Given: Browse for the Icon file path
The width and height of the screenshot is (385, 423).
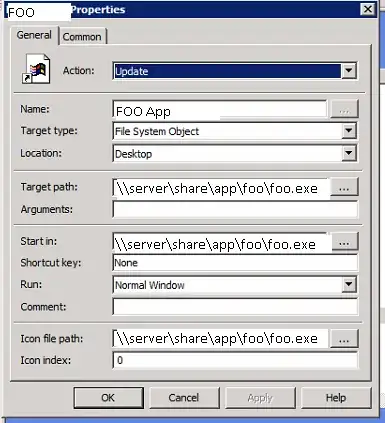Looking at the screenshot, I should pyautogui.click(x=344, y=339).
